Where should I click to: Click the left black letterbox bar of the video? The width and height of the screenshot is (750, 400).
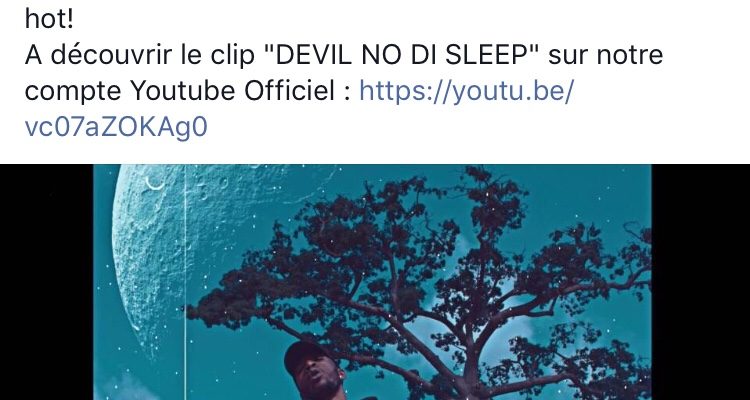click(x=46, y=282)
